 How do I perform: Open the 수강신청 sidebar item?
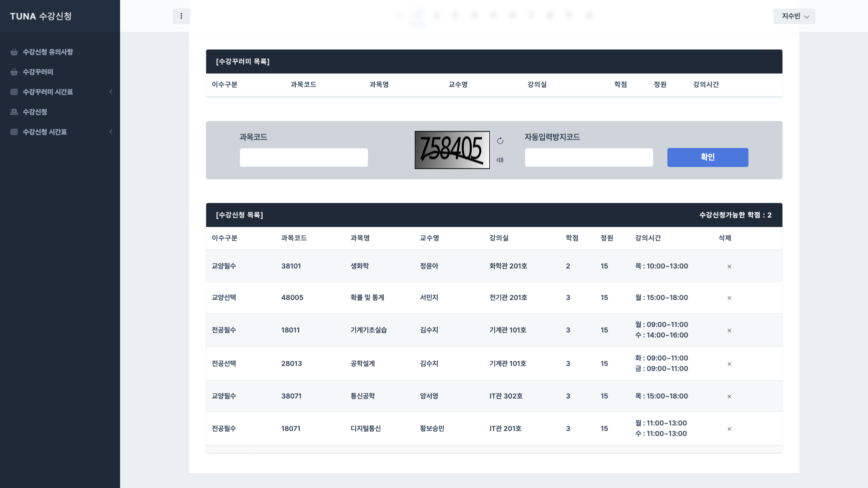pyautogui.click(x=35, y=112)
